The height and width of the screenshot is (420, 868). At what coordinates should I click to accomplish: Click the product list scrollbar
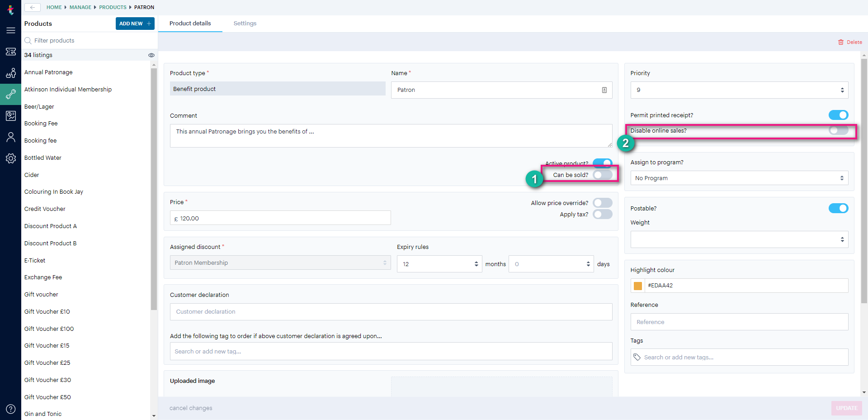pos(154,189)
